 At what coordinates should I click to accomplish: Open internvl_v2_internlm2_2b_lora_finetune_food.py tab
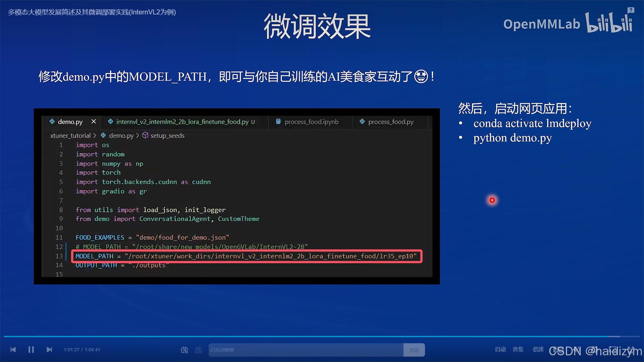pyautogui.click(x=182, y=122)
